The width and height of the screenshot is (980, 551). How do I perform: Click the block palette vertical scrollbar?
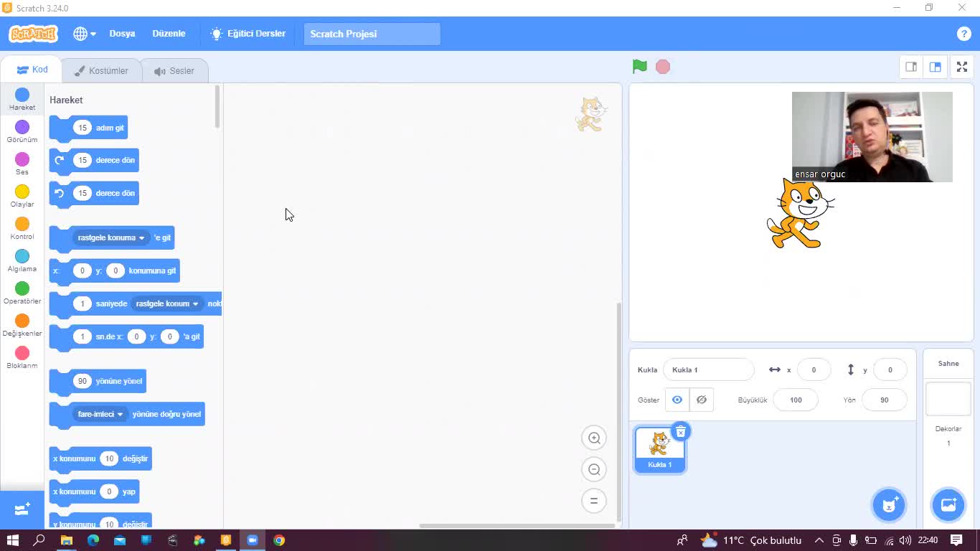(x=217, y=108)
